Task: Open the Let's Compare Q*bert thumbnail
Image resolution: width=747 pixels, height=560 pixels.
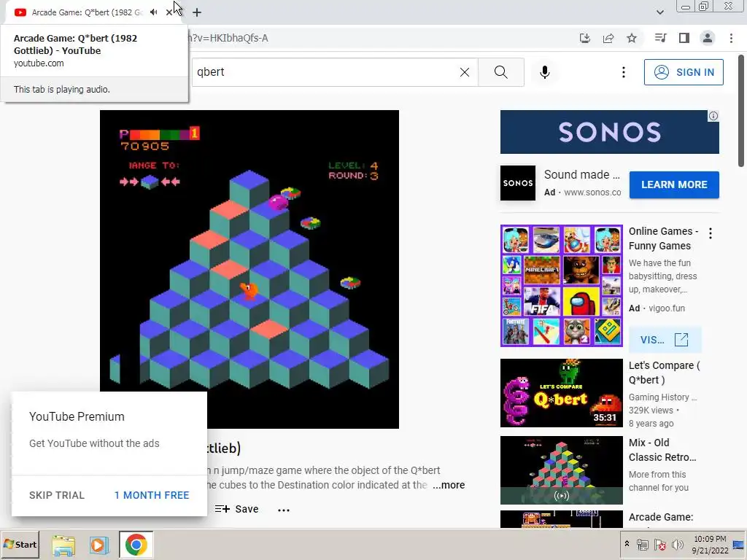Action: [561, 393]
